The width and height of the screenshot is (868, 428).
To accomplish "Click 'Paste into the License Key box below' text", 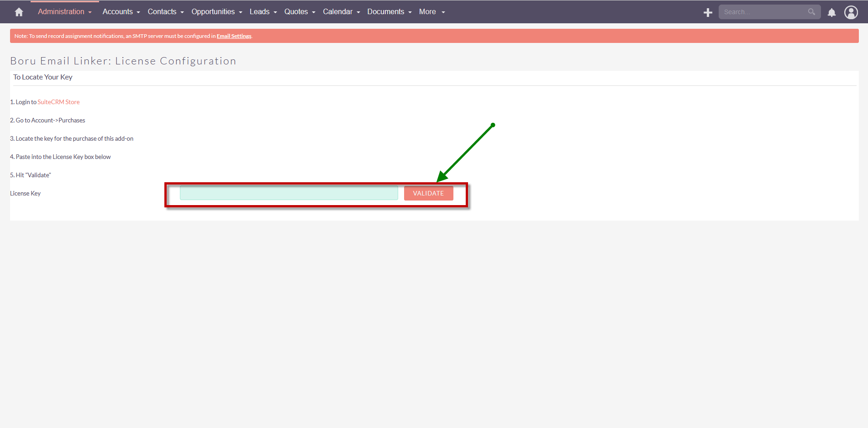I will [x=60, y=157].
